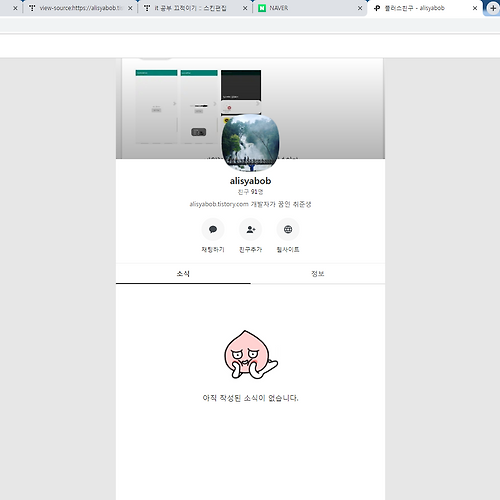Close the NAVER browser tab
The width and height of the screenshot is (500, 500).
pos(360,8)
